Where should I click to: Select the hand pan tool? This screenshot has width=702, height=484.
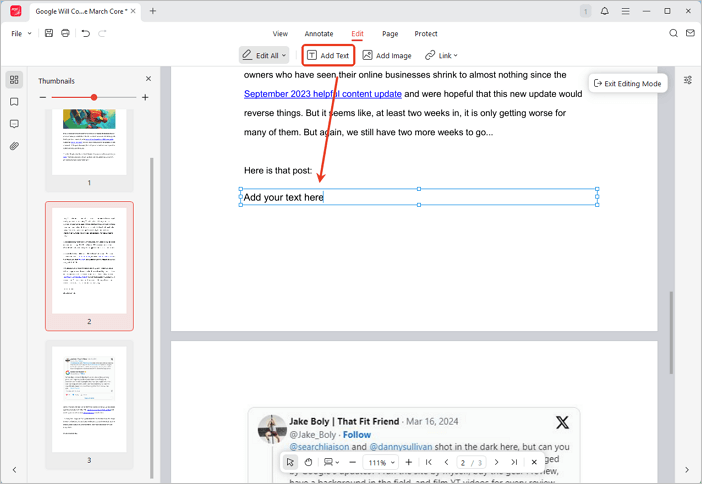point(308,462)
